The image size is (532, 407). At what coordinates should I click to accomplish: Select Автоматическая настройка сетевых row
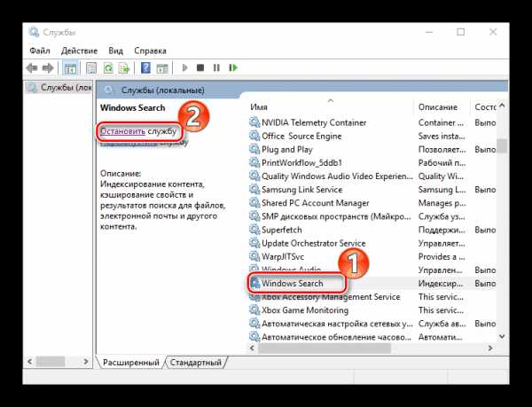coord(372,324)
